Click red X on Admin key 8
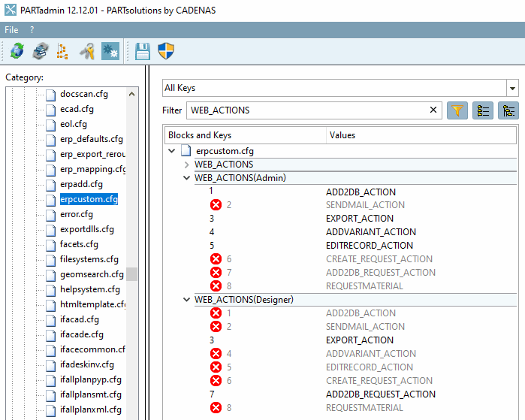The height and width of the screenshot is (420, 525). click(216, 286)
